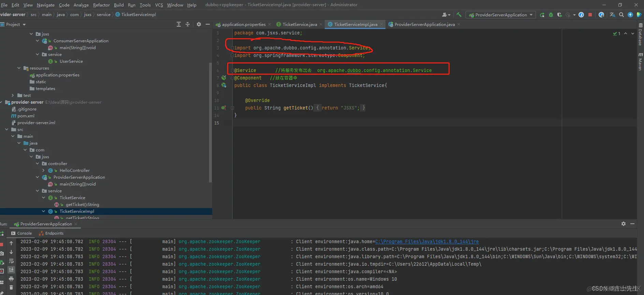Open the user account icon in toolbar
The width and height of the screenshot is (644, 295).
[x=446, y=15]
